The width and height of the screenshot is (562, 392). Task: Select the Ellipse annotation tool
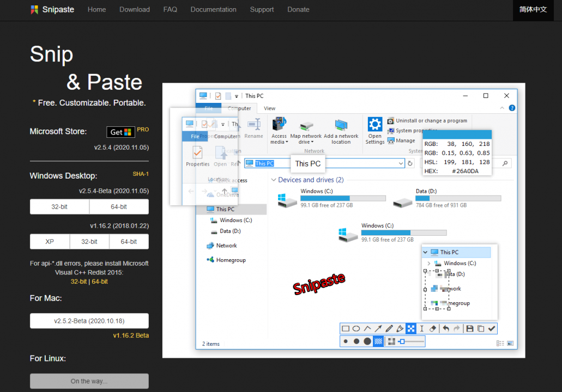click(356, 329)
